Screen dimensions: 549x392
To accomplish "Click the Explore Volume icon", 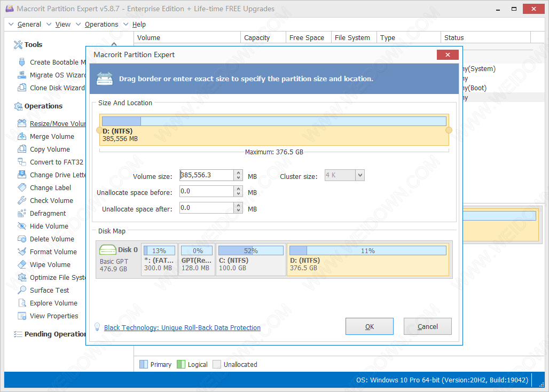I will point(21,303).
